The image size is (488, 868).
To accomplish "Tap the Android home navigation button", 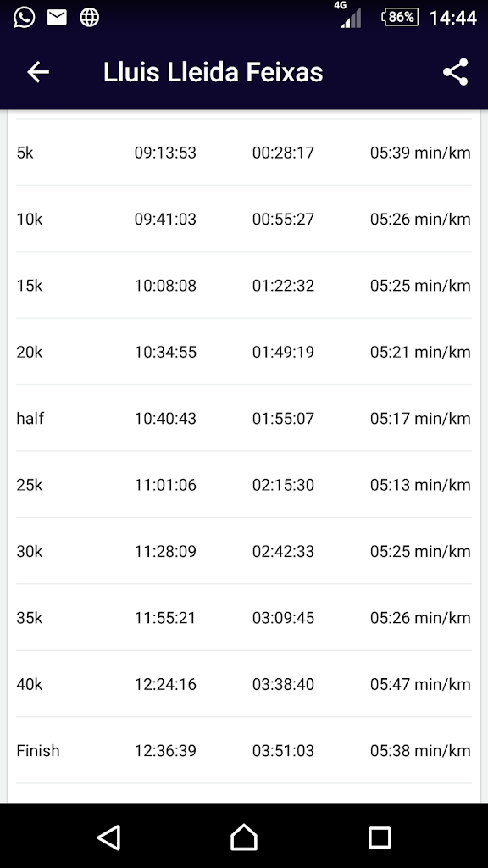I will (244, 837).
